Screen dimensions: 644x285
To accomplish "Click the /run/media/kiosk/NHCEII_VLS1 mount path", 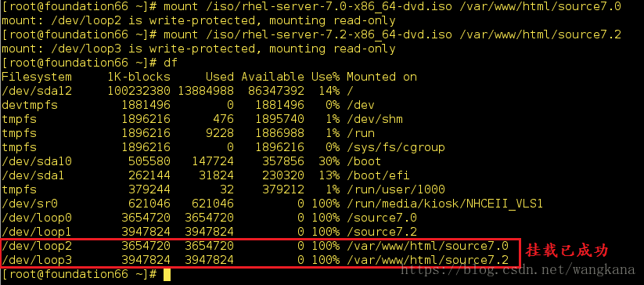I will point(445,204).
